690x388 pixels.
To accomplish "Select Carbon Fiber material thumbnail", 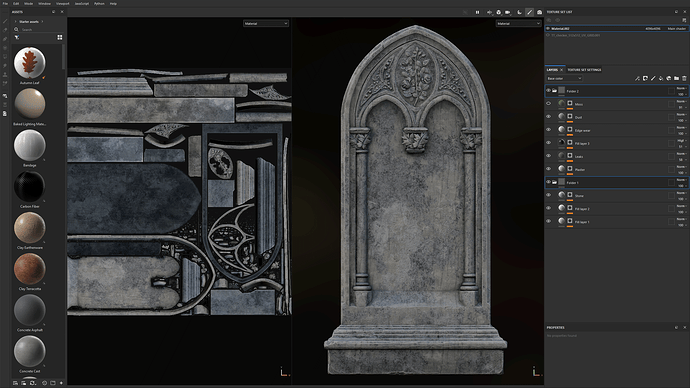I will coord(29,187).
